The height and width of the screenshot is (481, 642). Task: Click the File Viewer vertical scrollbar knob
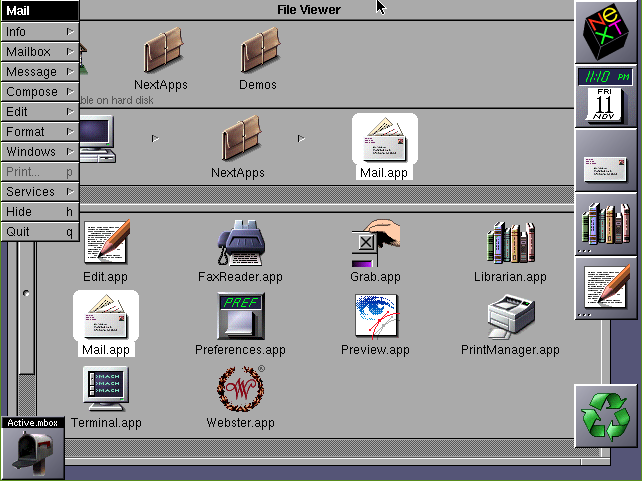pos(27,307)
